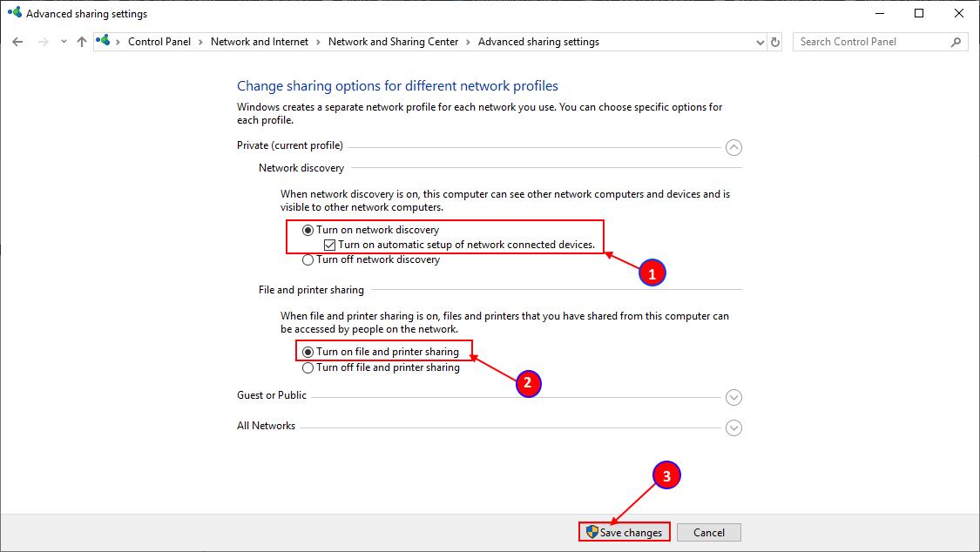Click the network icon in address bar
The image size is (980, 552).
(105, 42)
